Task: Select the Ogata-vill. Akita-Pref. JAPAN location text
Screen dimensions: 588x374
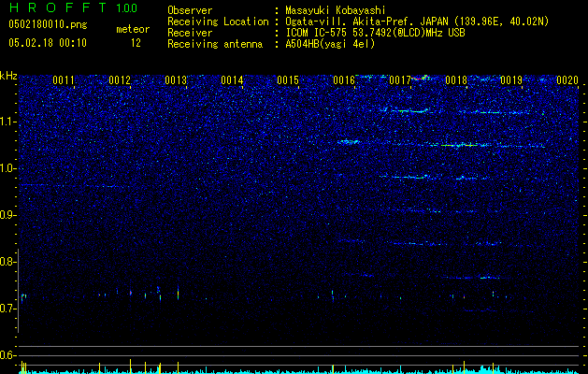Action: tap(417, 22)
